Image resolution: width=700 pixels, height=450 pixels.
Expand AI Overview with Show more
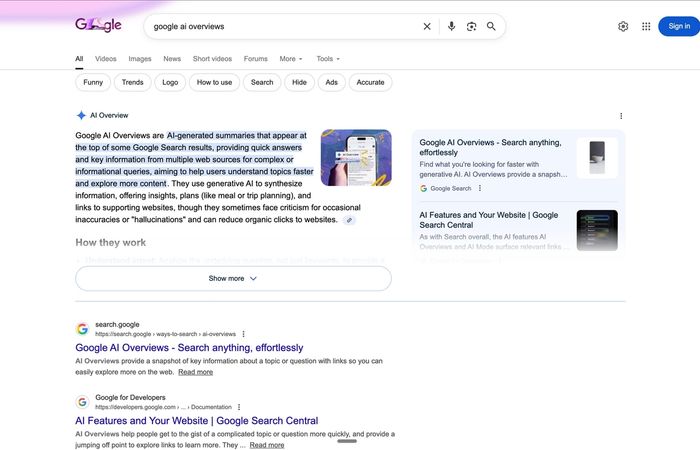(x=233, y=279)
